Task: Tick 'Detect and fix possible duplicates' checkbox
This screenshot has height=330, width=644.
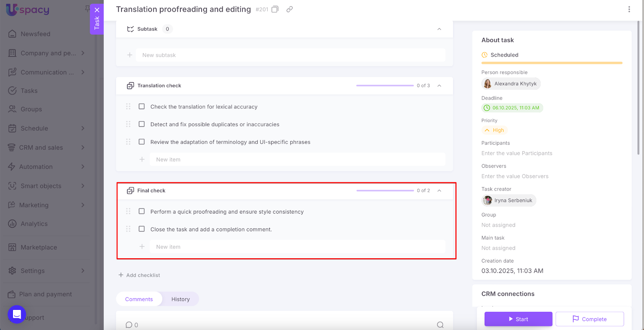Action: point(142,124)
